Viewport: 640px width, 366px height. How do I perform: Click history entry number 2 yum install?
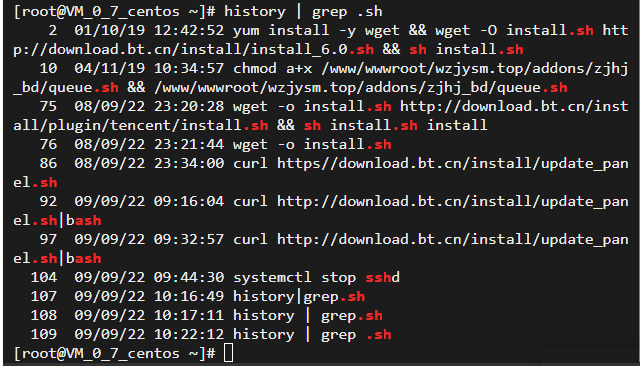(x=320, y=40)
